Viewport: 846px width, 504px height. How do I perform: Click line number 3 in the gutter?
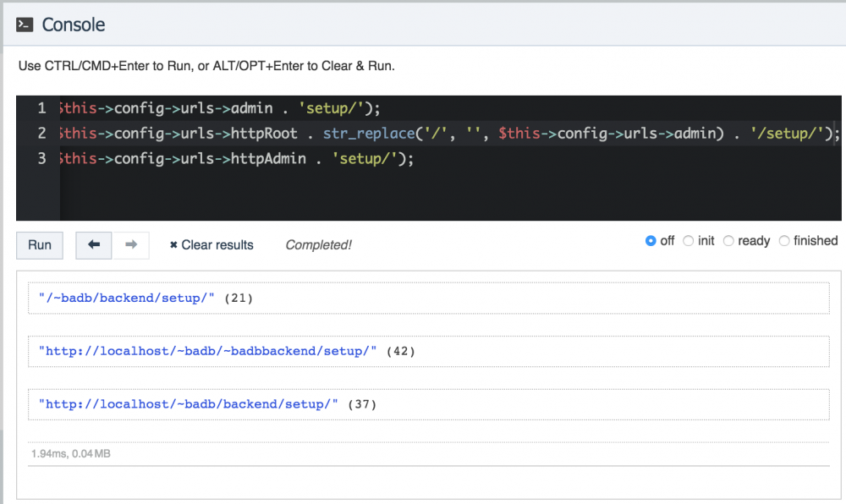coord(41,158)
